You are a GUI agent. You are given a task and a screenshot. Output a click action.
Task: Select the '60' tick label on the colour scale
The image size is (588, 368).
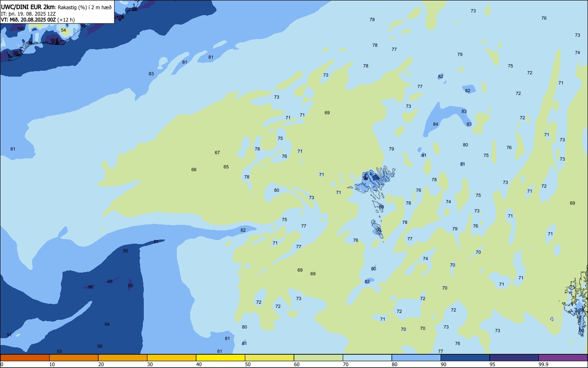click(297, 364)
